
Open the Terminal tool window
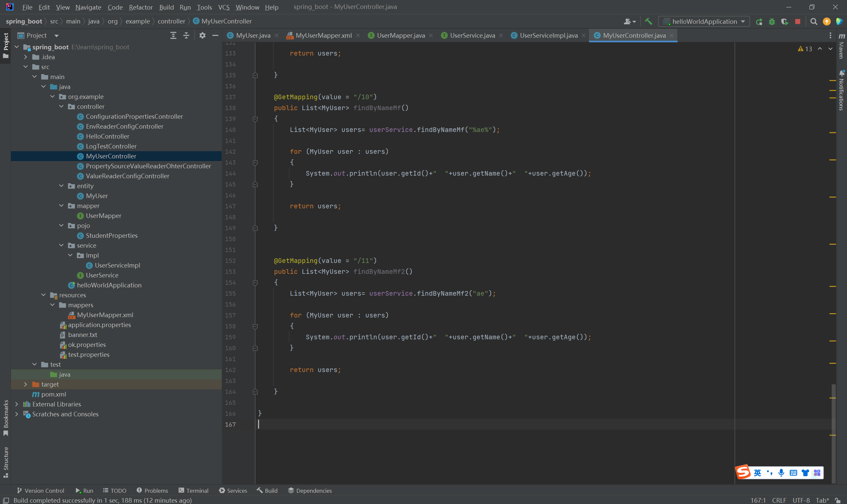[x=193, y=490]
